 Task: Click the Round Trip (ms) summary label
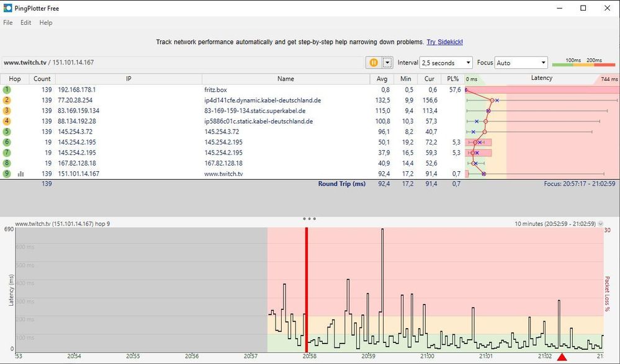(x=342, y=184)
